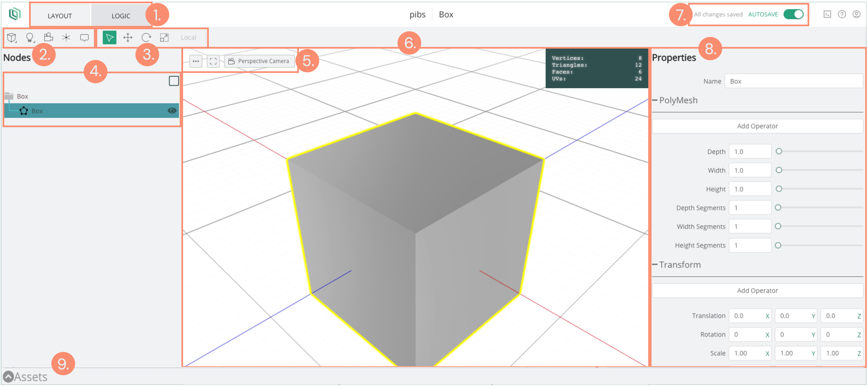Activate the Select arrow tool
The height and width of the screenshot is (387, 868).
pos(110,38)
